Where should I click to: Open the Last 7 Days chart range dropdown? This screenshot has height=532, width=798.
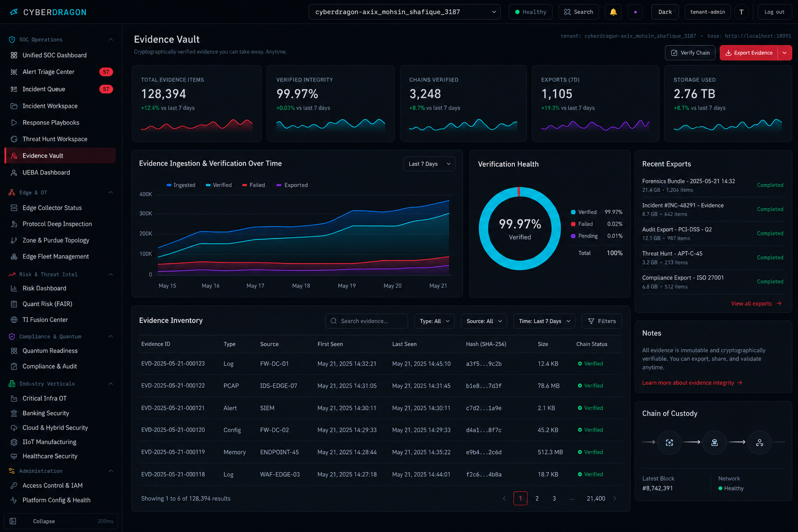pos(430,164)
